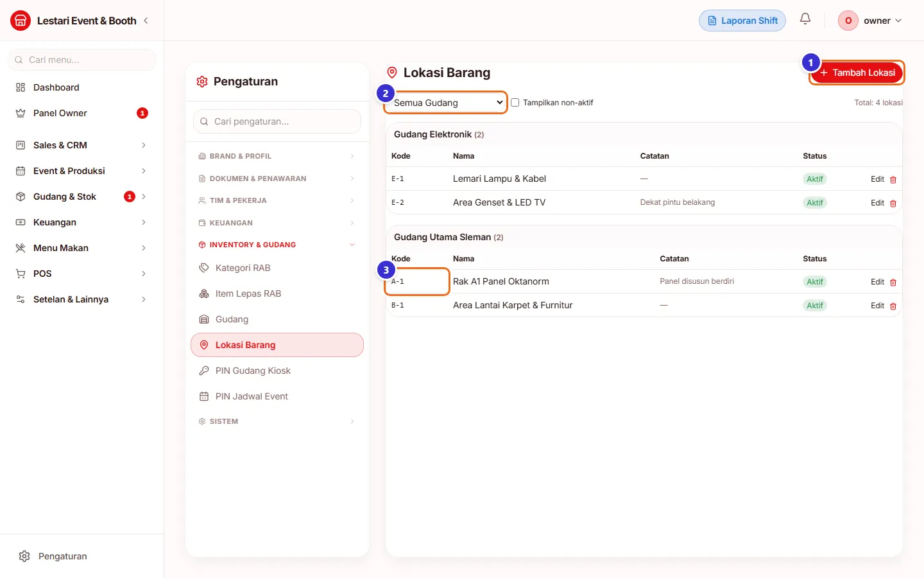Image resolution: width=924 pixels, height=578 pixels.
Task: Click the Lestari store logo icon
Action: click(21, 21)
